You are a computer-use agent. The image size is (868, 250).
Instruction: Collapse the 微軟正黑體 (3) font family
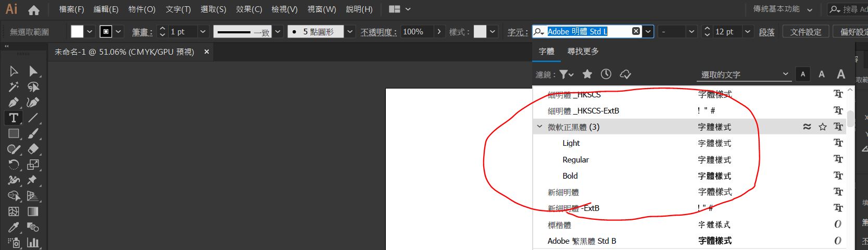click(539, 127)
